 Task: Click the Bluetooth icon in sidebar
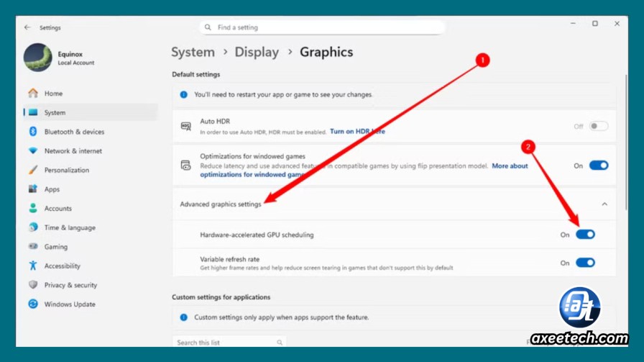(33, 132)
